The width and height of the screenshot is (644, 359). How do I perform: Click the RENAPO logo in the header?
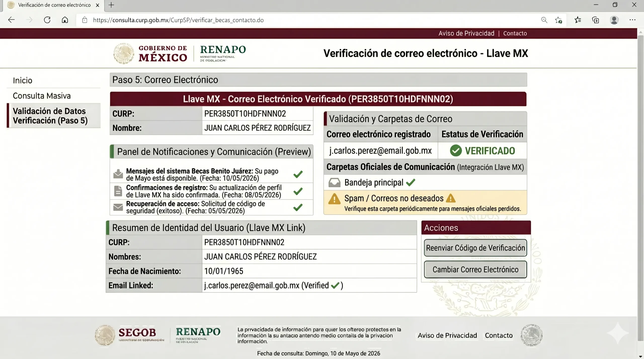coord(223,53)
